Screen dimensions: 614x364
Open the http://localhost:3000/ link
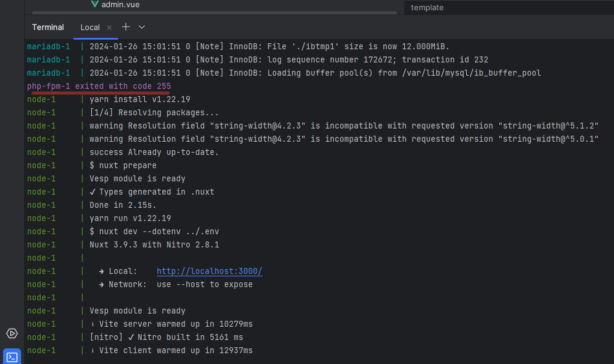pyautogui.click(x=209, y=271)
